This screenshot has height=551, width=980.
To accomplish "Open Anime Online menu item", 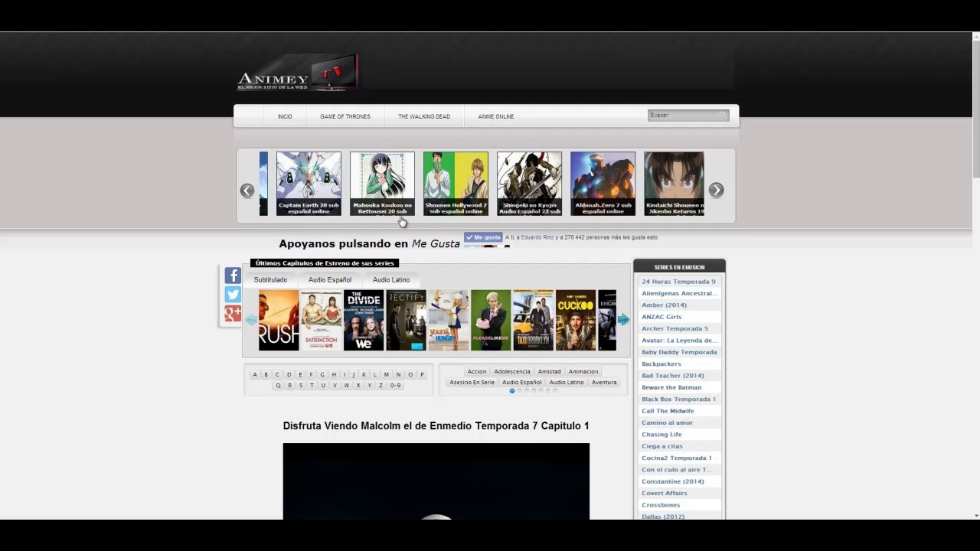I will coord(496,116).
